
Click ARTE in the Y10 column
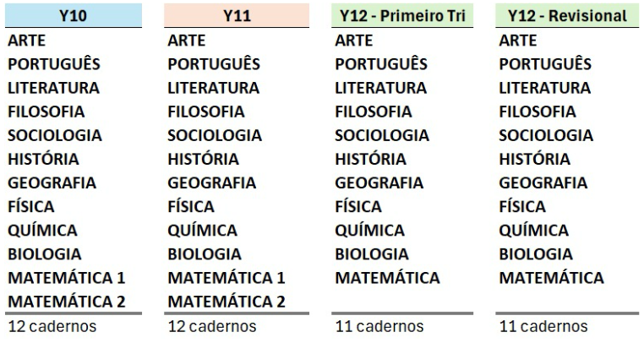pos(27,41)
